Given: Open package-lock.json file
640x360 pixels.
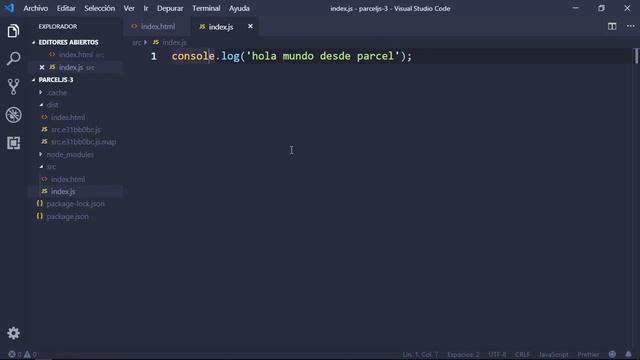Looking at the screenshot, I should pyautogui.click(x=75, y=204).
